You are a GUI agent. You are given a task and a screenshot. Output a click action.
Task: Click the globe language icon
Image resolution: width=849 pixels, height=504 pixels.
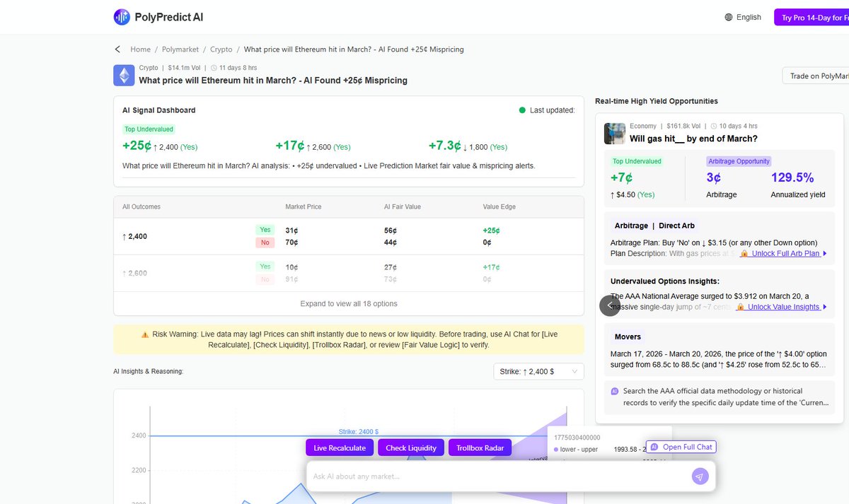pyautogui.click(x=729, y=17)
